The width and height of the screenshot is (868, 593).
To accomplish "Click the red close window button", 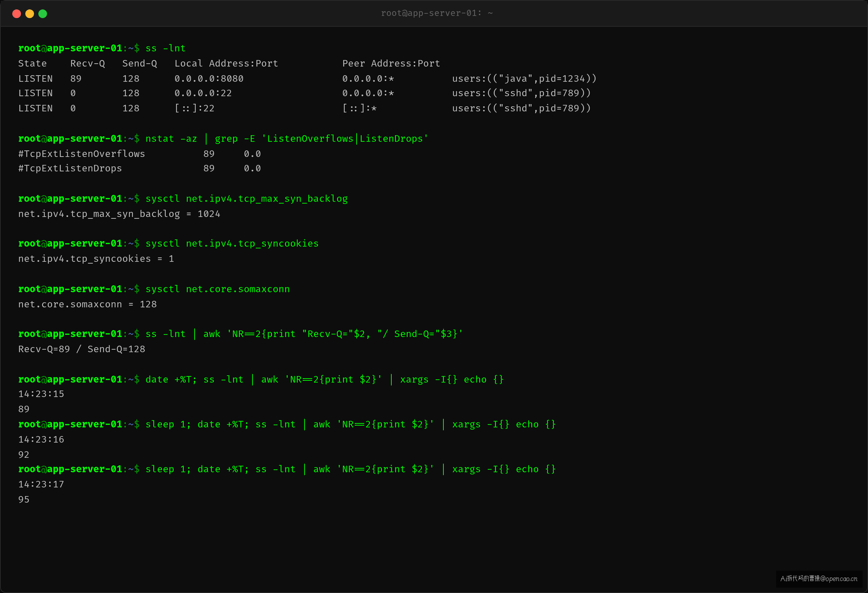I will coord(16,14).
